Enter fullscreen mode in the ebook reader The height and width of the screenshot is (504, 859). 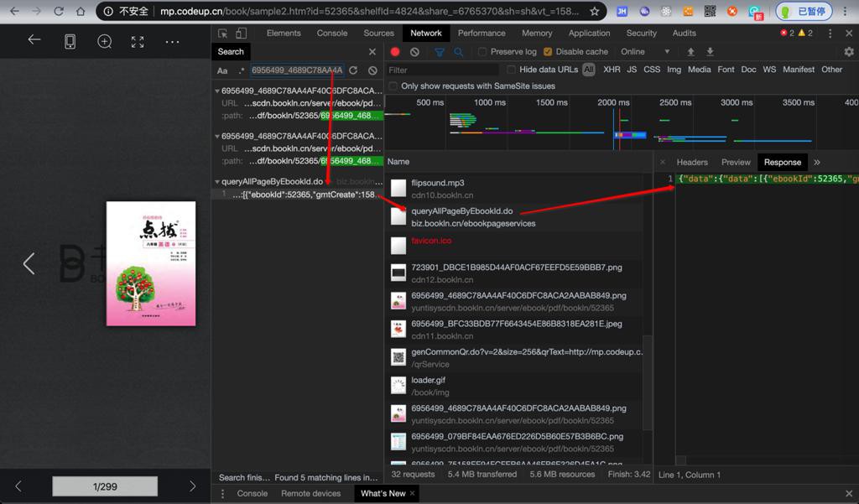click(138, 42)
